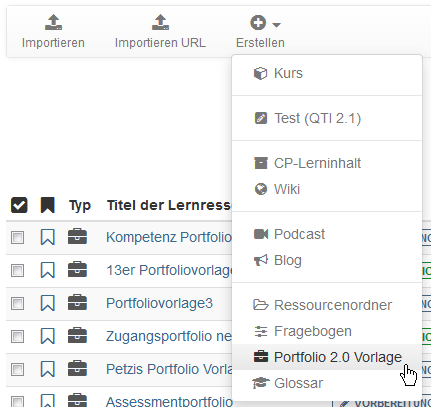Click the Erstellen plus circle icon

[x=258, y=23]
